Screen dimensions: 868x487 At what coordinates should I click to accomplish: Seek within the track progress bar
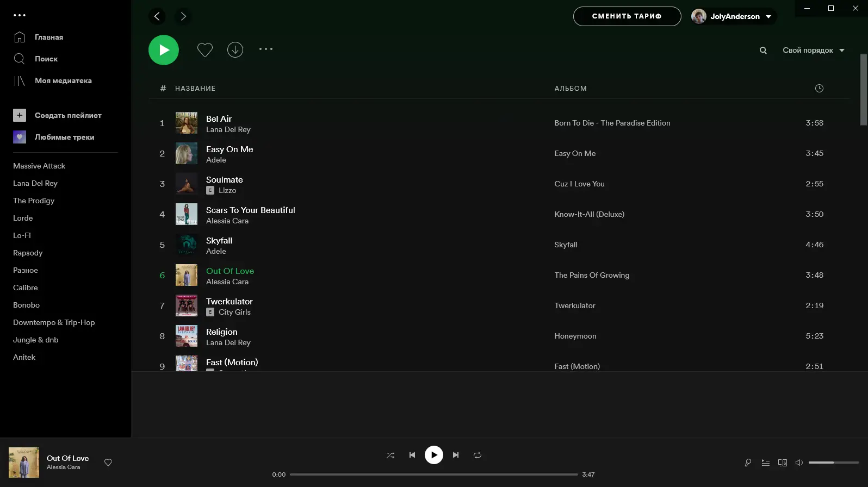434,474
